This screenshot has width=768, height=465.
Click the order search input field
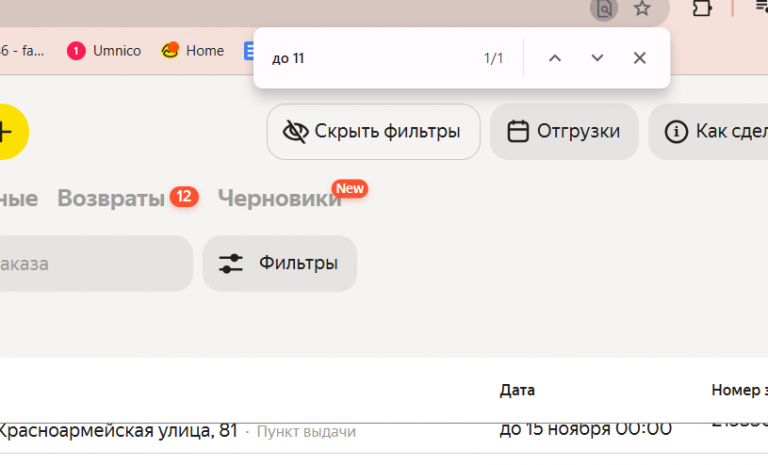click(x=96, y=264)
